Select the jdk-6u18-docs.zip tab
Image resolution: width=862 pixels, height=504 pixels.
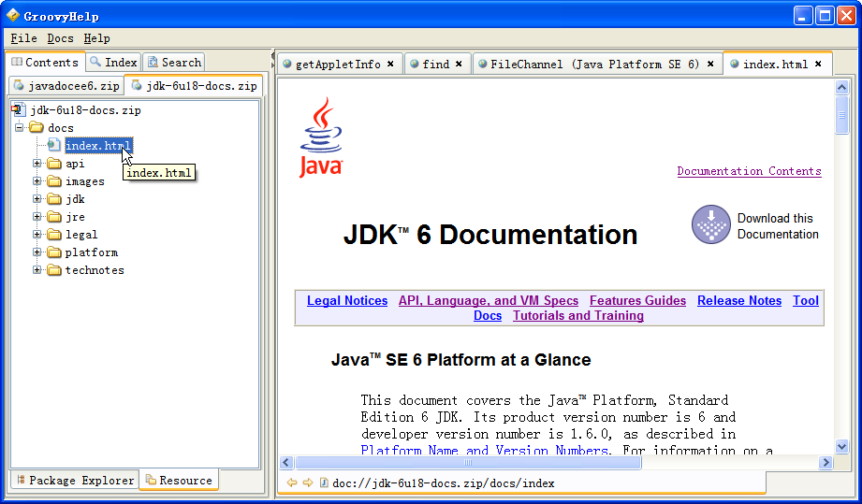click(194, 86)
